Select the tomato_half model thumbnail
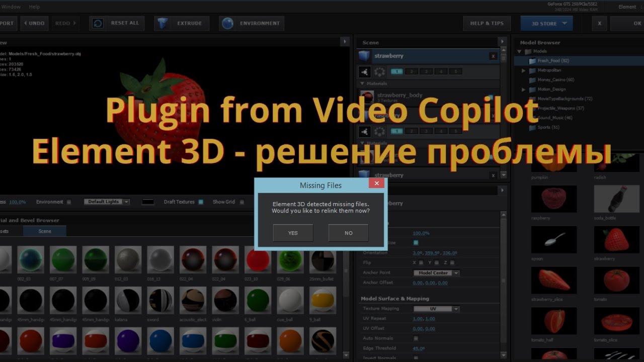 point(554,321)
